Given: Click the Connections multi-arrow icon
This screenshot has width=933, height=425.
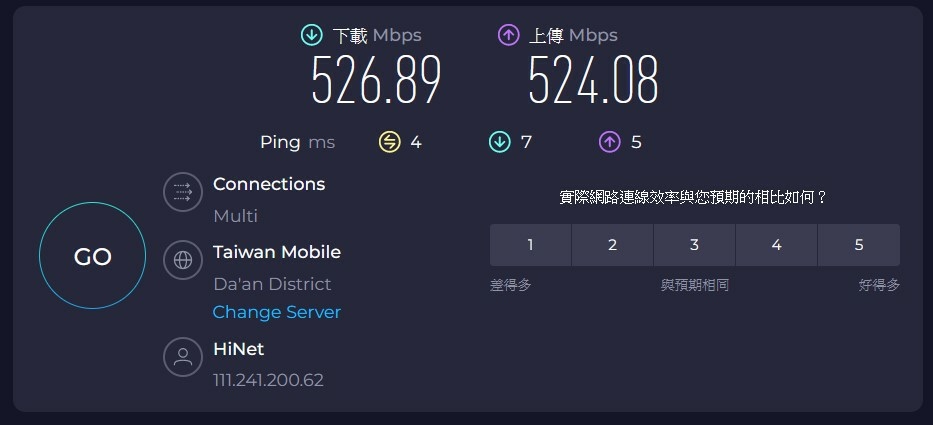Looking at the screenshot, I should 183,192.
